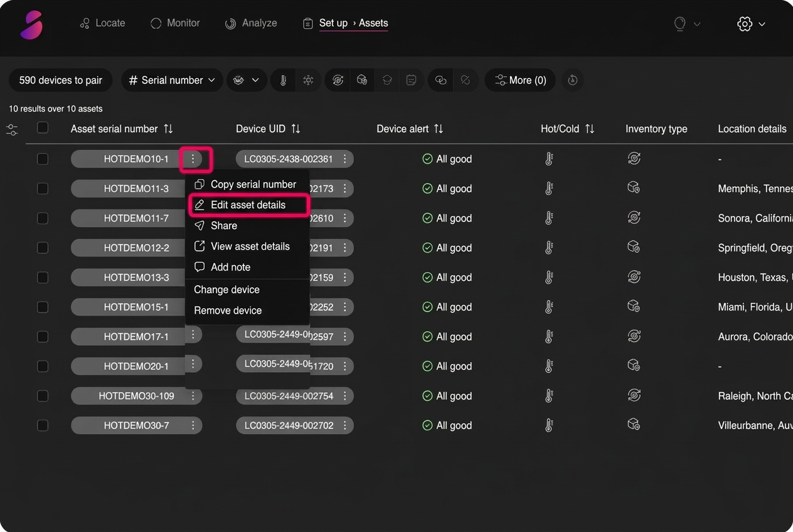Filter by package inventory type icon
The width and height of the screenshot is (793, 532).
click(x=362, y=80)
